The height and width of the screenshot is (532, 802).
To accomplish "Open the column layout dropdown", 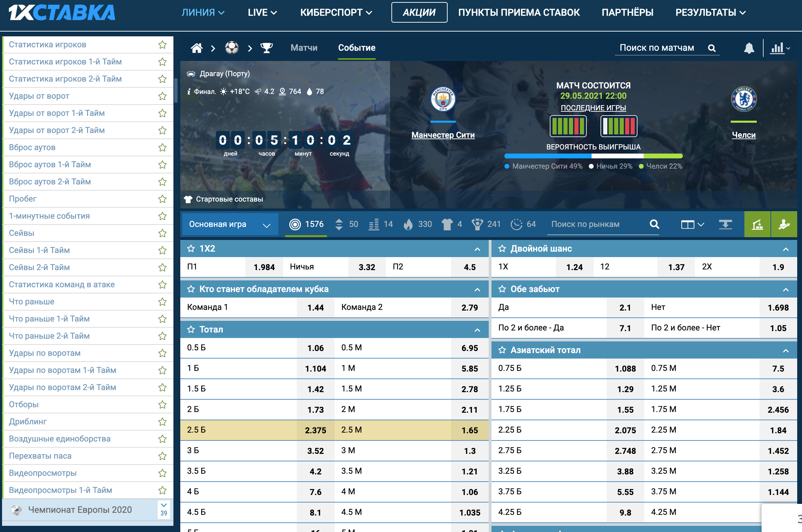I will 692,225.
